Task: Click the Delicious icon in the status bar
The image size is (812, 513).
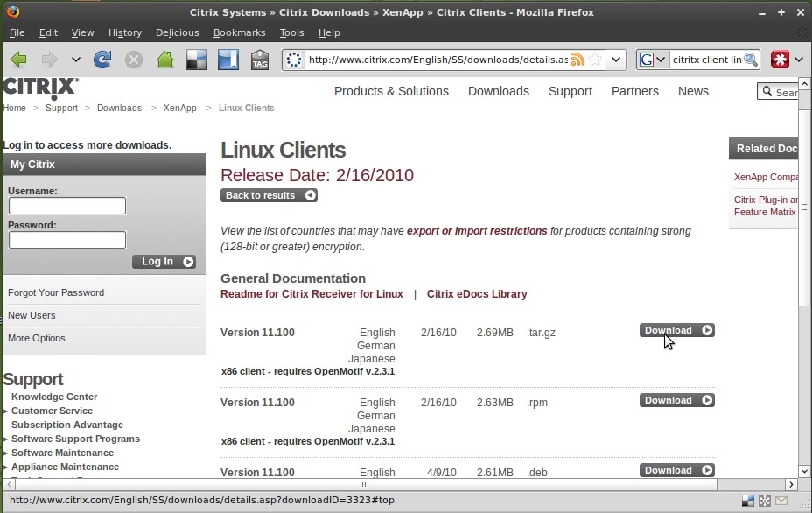Action: point(746,500)
